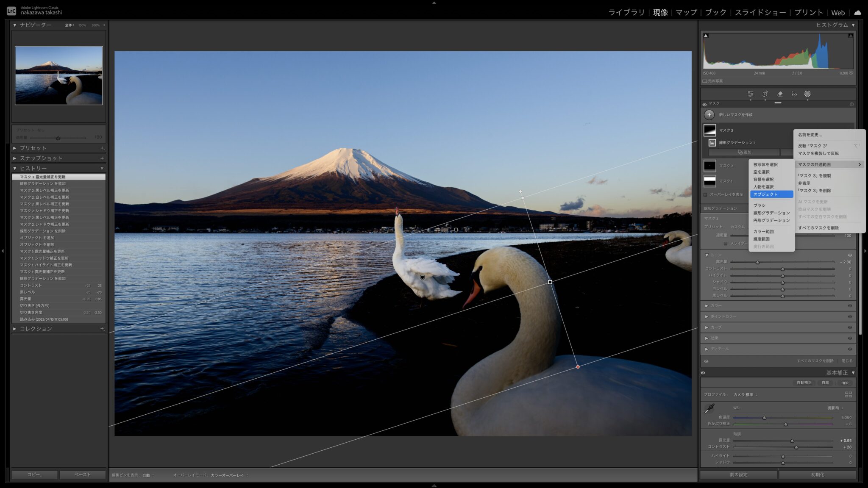This screenshot has height=488, width=868.
Task: Click the 初期化 reset button
Action: [817, 475]
